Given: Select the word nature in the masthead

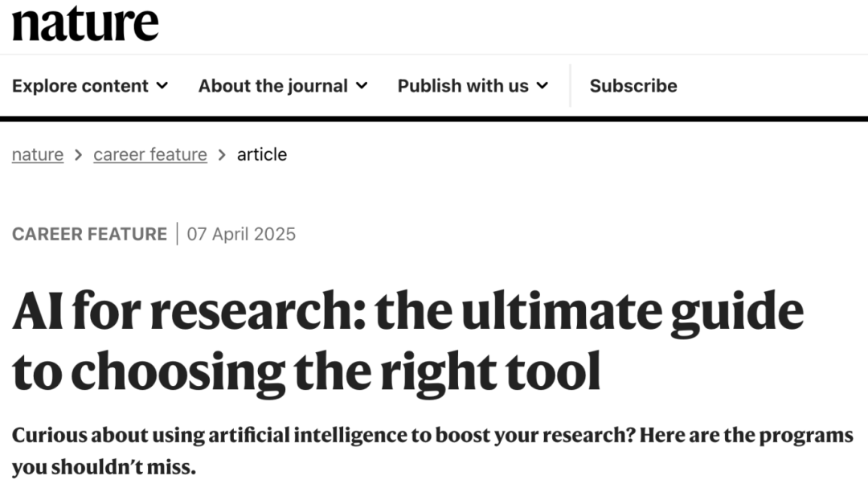Looking at the screenshot, I should click(x=86, y=23).
